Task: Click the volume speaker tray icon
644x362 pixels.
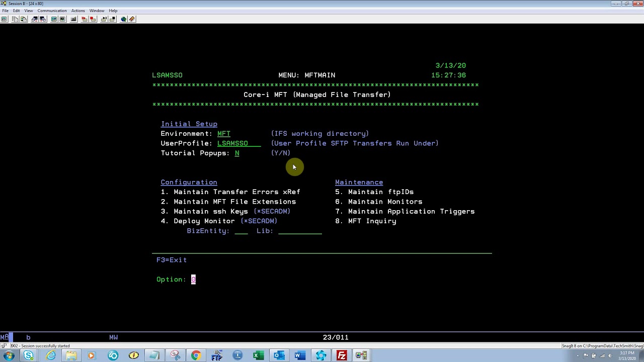Action: click(x=610, y=356)
